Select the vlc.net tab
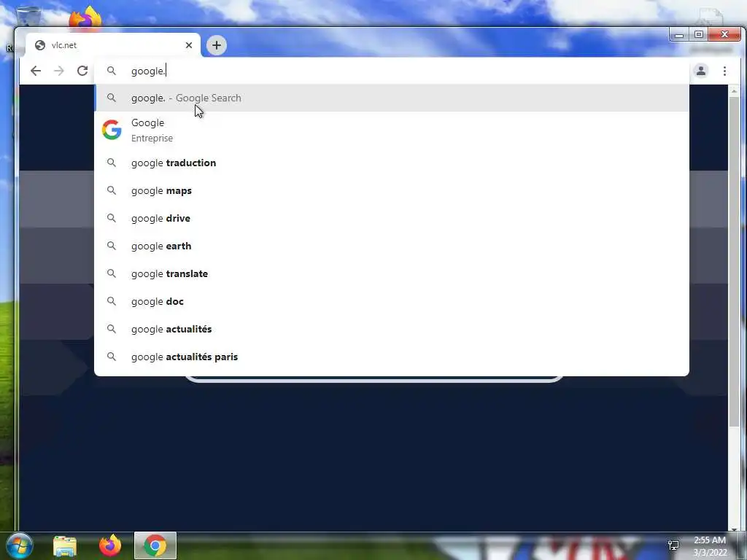This screenshot has width=747, height=560. pos(113,45)
